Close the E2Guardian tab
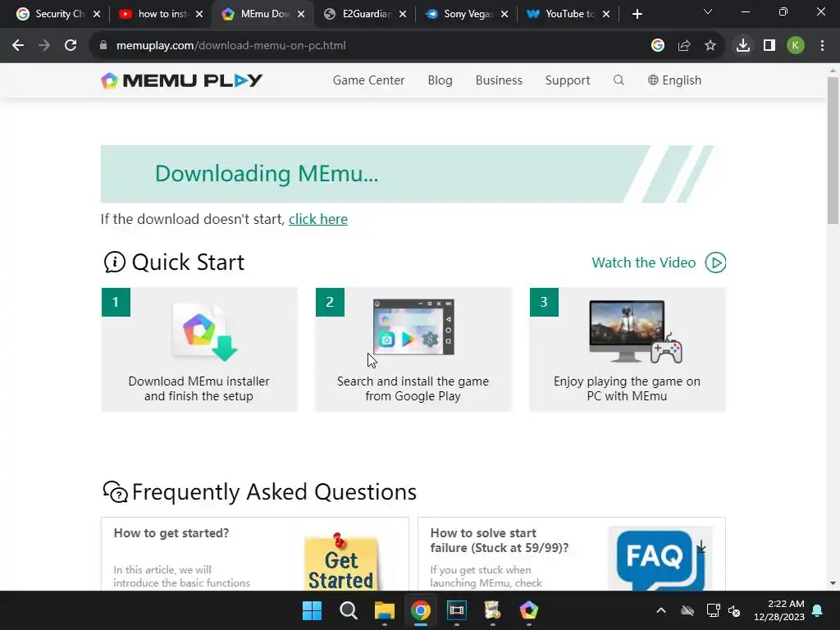The width and height of the screenshot is (840, 630). pos(403,14)
